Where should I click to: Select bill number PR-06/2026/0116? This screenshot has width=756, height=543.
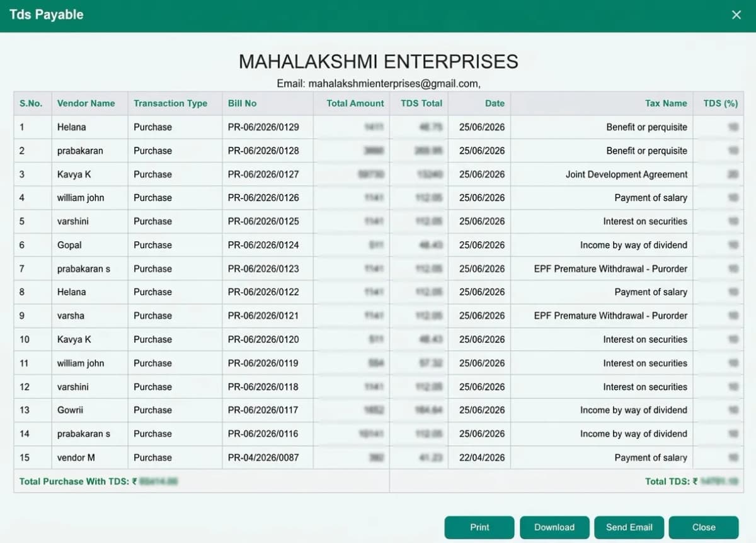click(x=263, y=433)
